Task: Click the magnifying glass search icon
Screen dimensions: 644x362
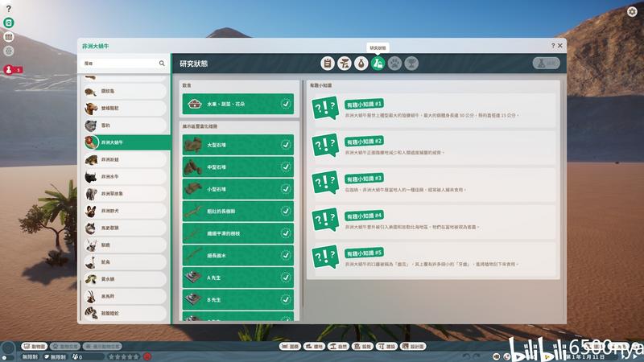Action: tap(162, 64)
